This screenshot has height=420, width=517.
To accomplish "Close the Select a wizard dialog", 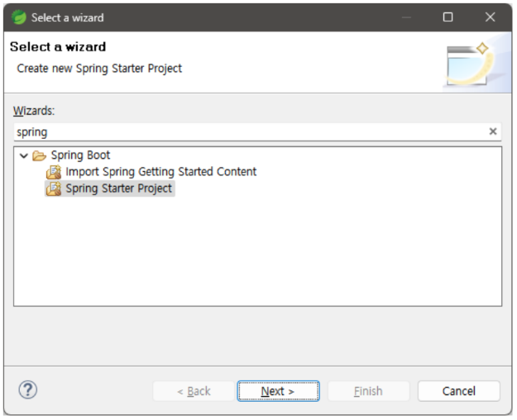I will [491, 17].
